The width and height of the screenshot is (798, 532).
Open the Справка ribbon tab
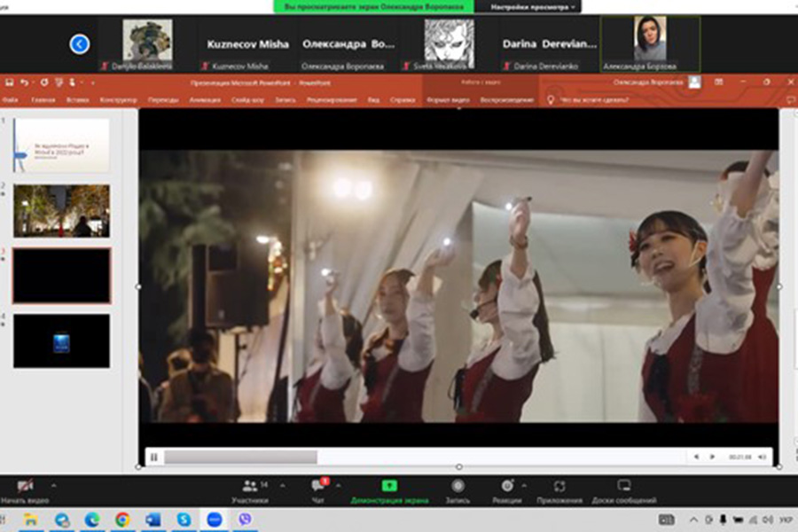[x=403, y=100]
